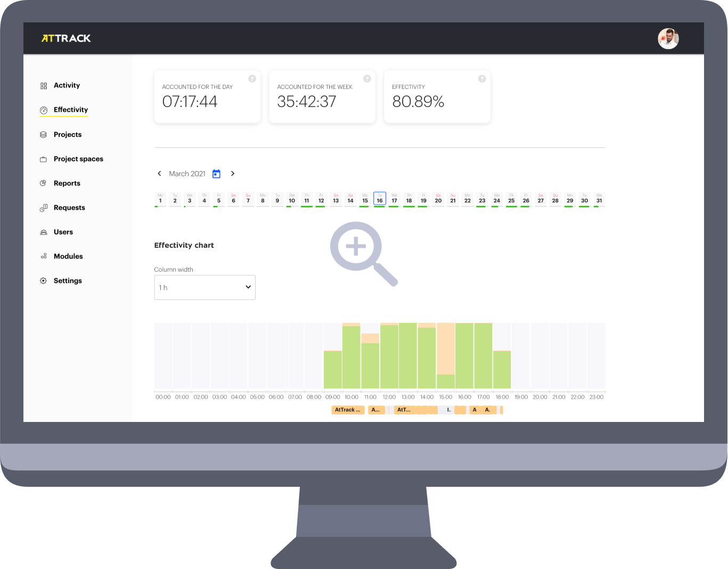Click the Projects stack icon
The image size is (728, 569).
pyautogui.click(x=44, y=135)
